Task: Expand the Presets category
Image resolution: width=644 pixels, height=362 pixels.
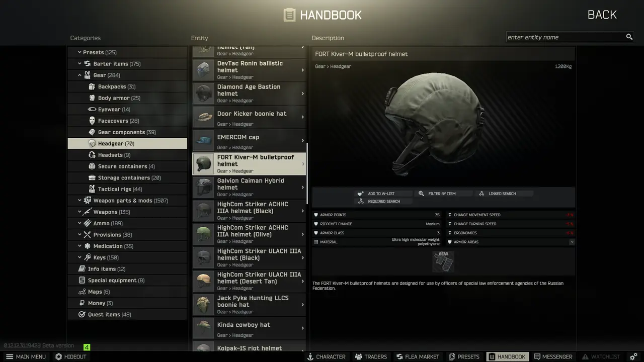Action: (x=79, y=52)
